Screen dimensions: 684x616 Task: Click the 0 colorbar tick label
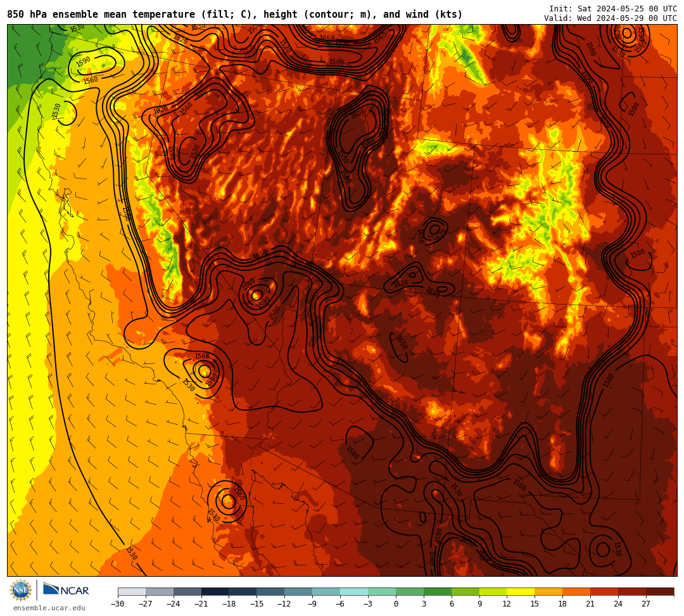click(x=396, y=604)
